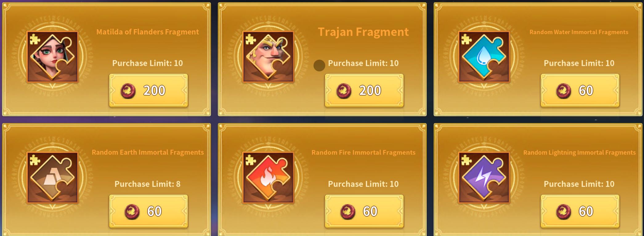Click the Purchase Limit: 8 text
Image resolution: width=644 pixels, height=236 pixels.
pos(148,184)
